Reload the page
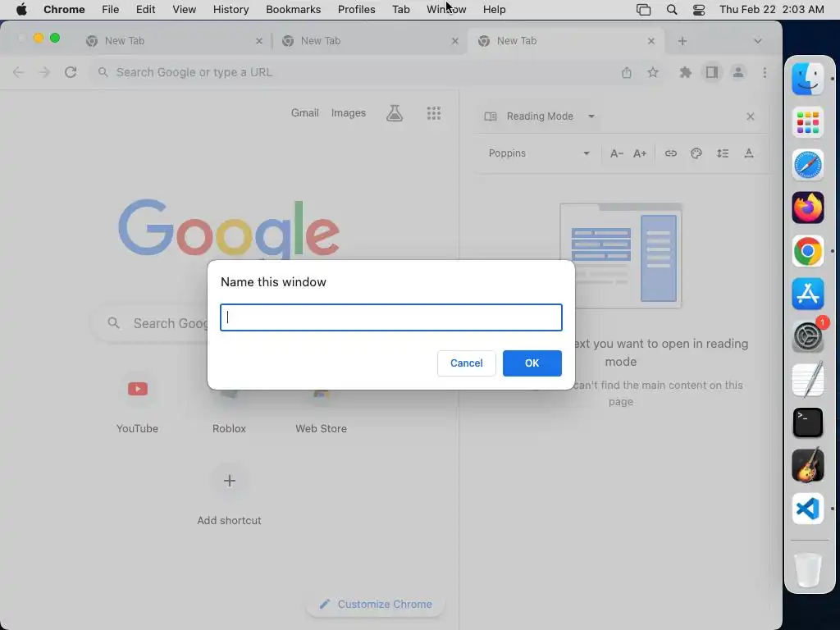The width and height of the screenshot is (840, 630). [71, 72]
